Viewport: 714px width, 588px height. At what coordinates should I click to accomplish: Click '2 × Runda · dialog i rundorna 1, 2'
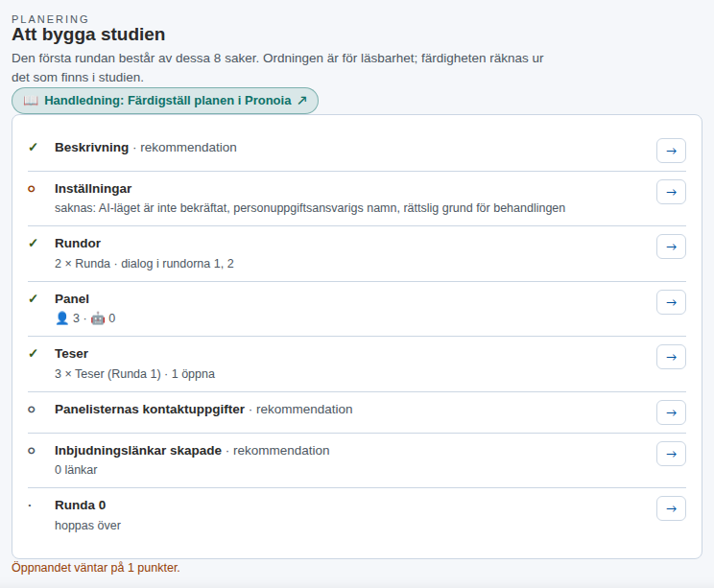point(144,264)
